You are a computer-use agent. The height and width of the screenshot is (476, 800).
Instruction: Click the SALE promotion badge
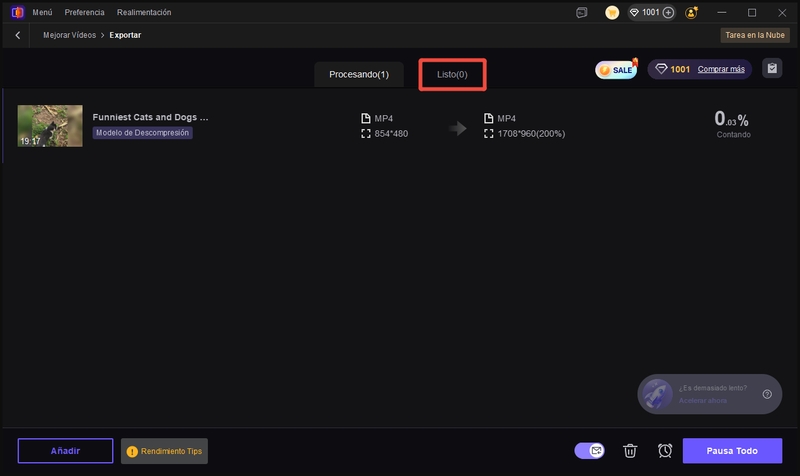617,69
